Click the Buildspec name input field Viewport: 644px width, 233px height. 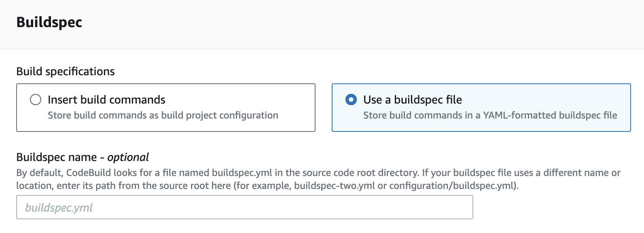coord(244,208)
